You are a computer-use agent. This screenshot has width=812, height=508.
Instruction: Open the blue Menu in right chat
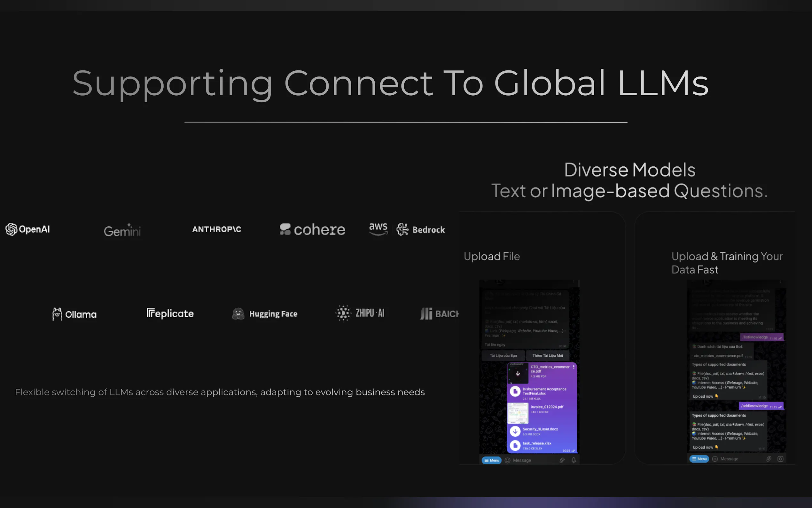tap(699, 459)
